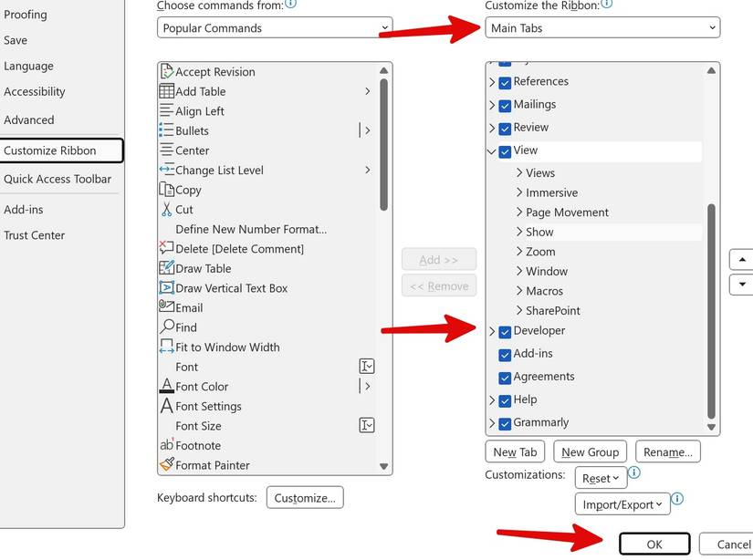The image size is (753, 560).
Task: Uncheck the Add-ins tab checkbox
Action: [x=505, y=355]
